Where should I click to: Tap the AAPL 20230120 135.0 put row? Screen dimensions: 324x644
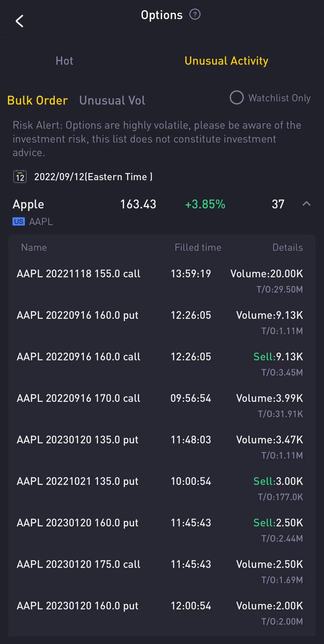point(77,440)
